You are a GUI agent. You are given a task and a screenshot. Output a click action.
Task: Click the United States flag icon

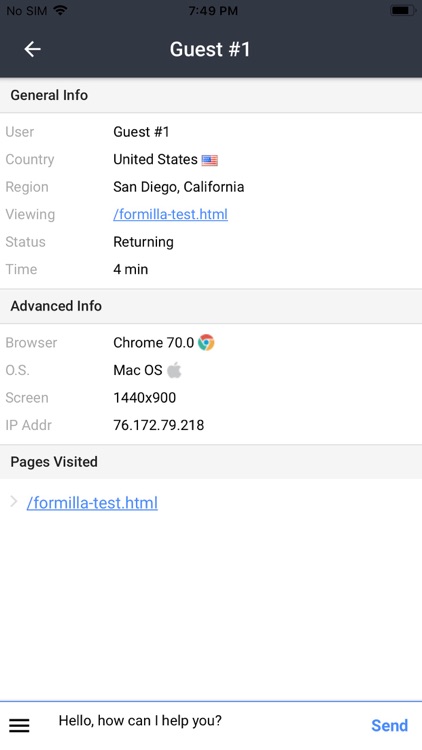pos(210,160)
